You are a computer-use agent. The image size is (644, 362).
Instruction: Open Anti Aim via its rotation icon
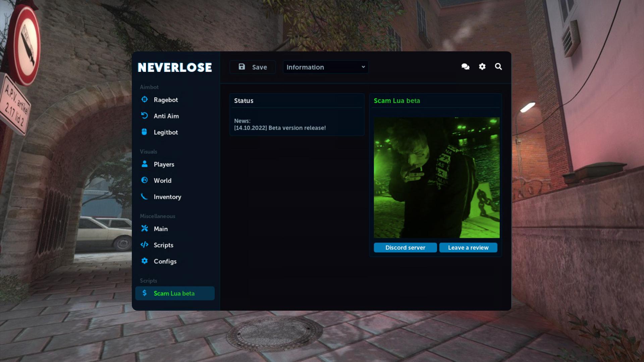144,115
